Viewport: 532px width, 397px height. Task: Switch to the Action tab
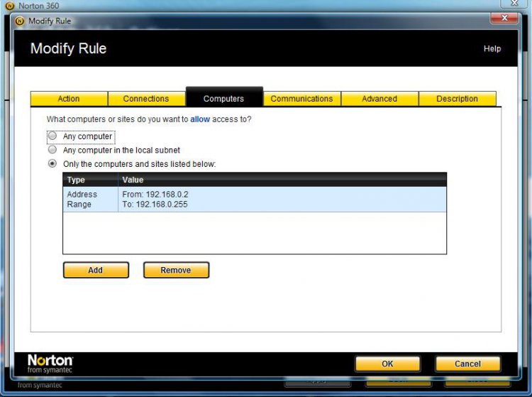(69, 99)
